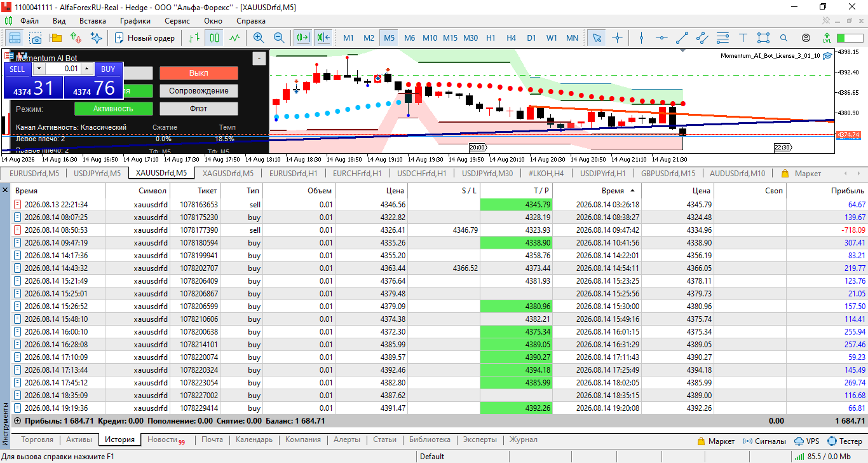Screen dimensions: 868x463
Task: Switch to the XAGUSDrfd,M5 chart tab
Action: click(227, 173)
